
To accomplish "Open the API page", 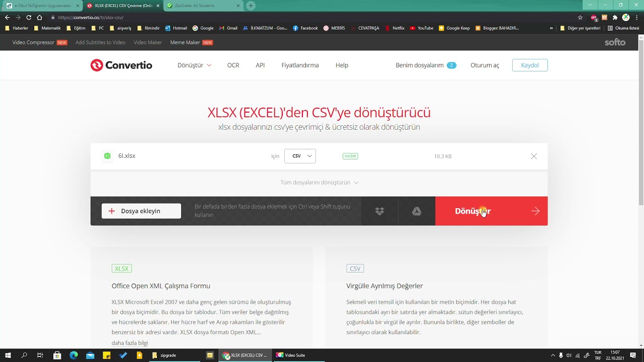I will 260,65.
